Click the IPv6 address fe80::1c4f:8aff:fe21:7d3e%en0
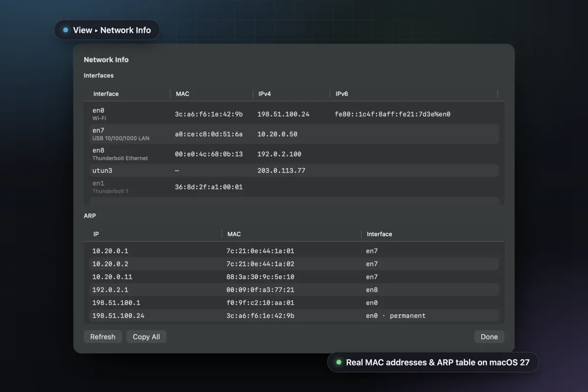The height and width of the screenshot is (392, 588). point(392,114)
